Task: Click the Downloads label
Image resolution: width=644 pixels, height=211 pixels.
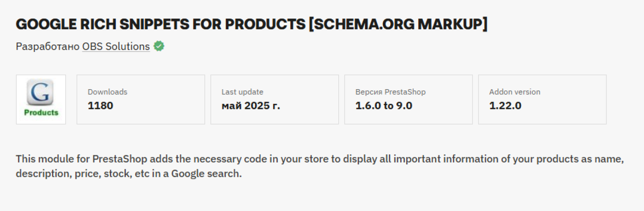Action: (x=107, y=92)
